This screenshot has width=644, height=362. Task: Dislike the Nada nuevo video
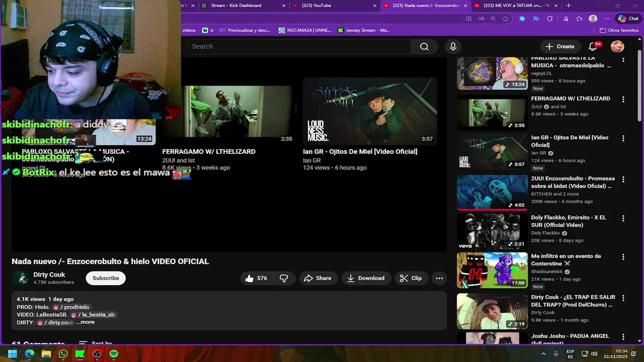[284, 278]
